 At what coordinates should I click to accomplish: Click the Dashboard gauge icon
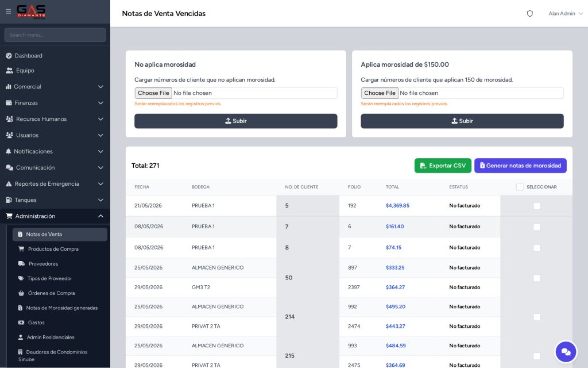pos(9,56)
